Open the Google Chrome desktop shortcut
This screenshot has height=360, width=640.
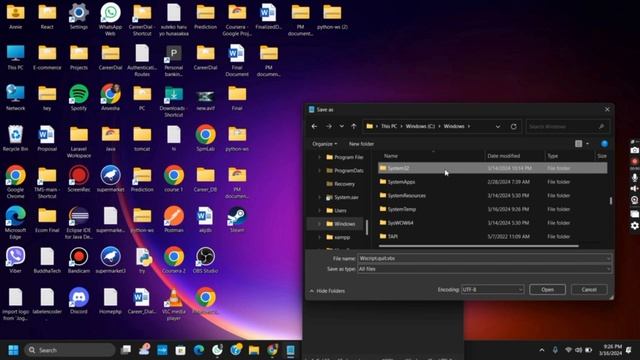(x=16, y=182)
